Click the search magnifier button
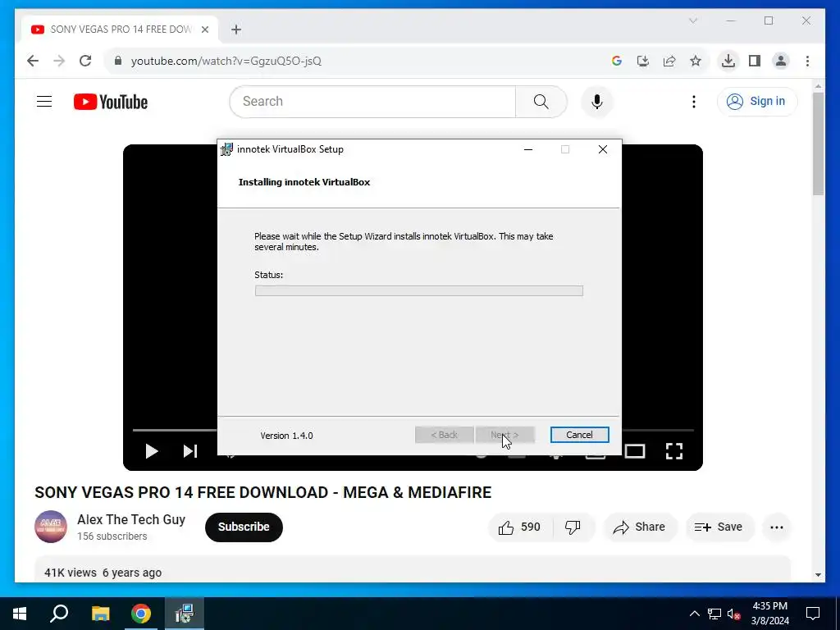The height and width of the screenshot is (630, 840). coord(541,101)
